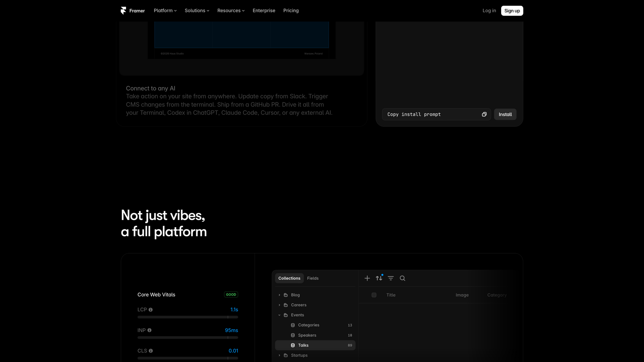Image resolution: width=644 pixels, height=362 pixels.
Task: Click the Framer wordmark link
Action: click(x=137, y=11)
